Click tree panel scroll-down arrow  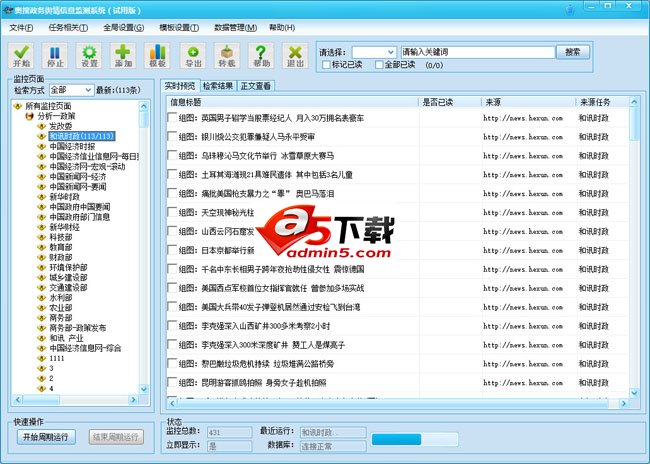(x=143, y=389)
